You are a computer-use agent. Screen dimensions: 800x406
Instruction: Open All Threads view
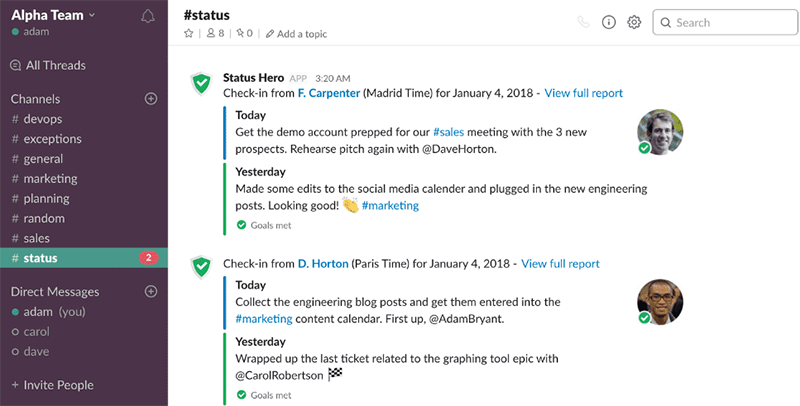[x=48, y=65]
